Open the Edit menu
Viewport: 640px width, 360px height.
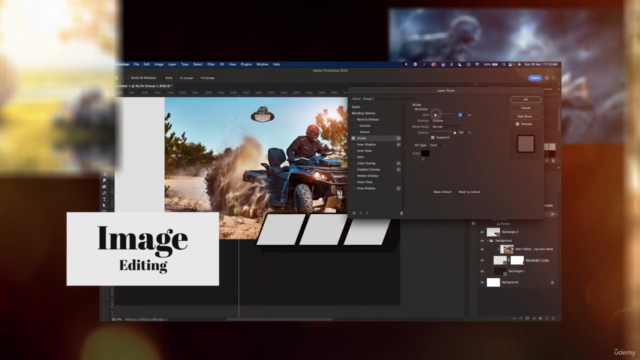[x=147, y=64]
